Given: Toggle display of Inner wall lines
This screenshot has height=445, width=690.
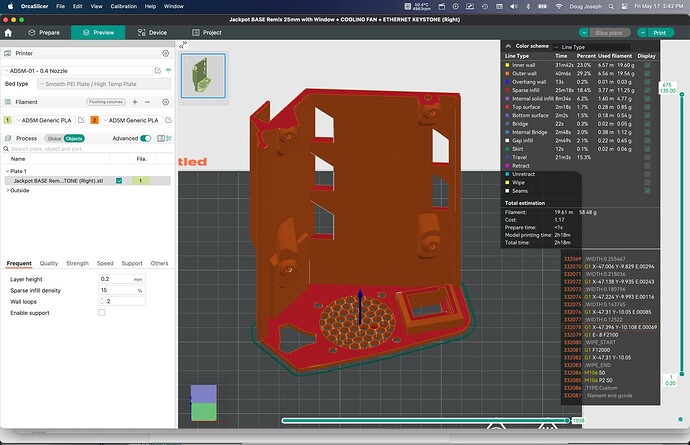Looking at the screenshot, I should 647,65.
